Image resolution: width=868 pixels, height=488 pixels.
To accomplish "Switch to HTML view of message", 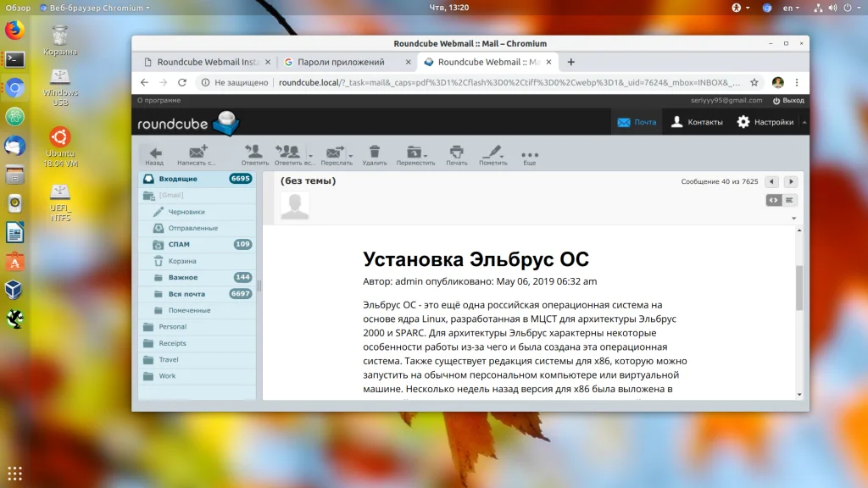I will coord(773,200).
